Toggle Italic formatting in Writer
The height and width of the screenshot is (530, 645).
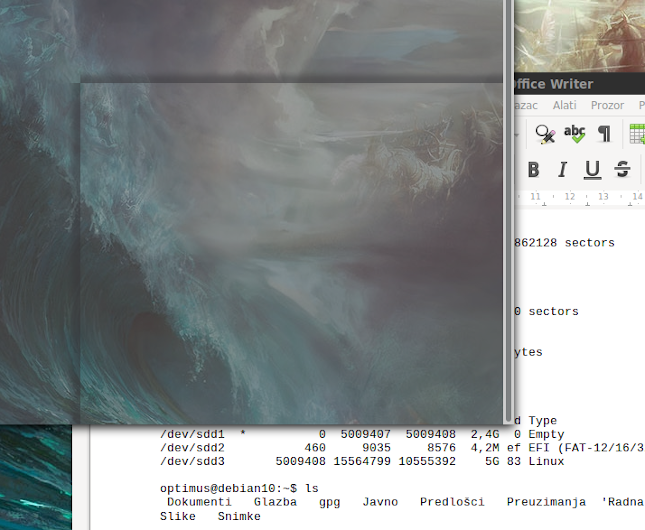[562, 170]
